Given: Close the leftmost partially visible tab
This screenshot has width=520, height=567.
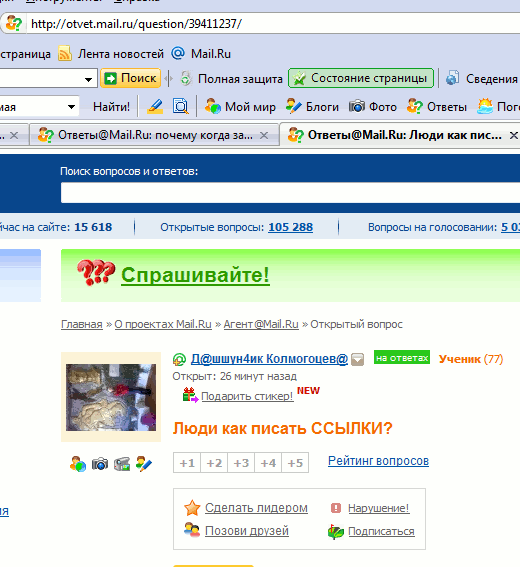Looking at the screenshot, I should [14, 135].
